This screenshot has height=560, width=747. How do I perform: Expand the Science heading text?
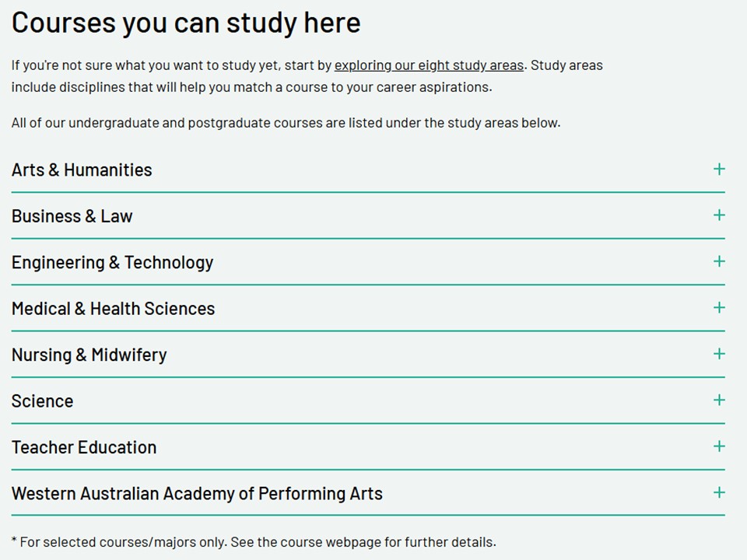tap(42, 401)
